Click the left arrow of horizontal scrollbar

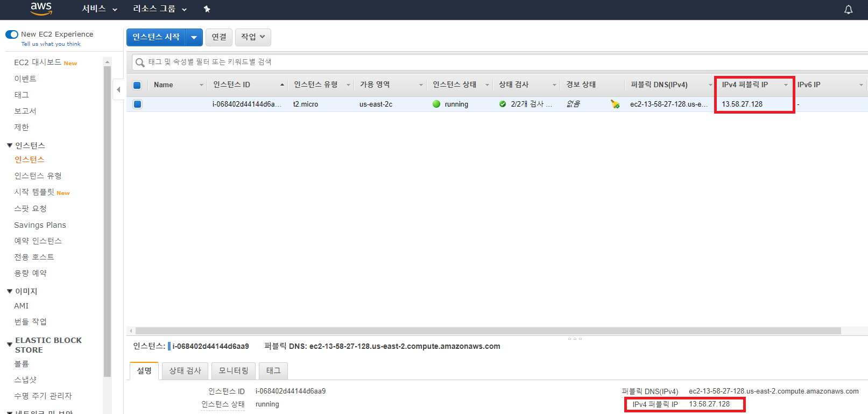pos(131,331)
